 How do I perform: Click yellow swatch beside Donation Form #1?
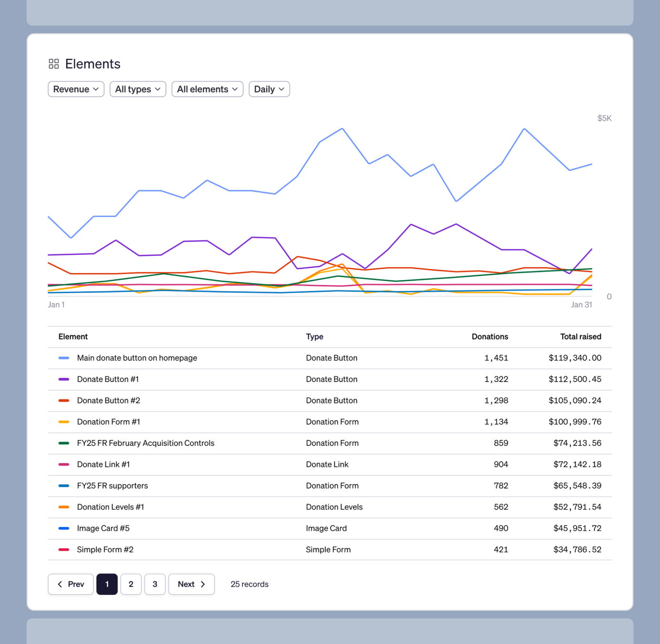[x=64, y=422]
